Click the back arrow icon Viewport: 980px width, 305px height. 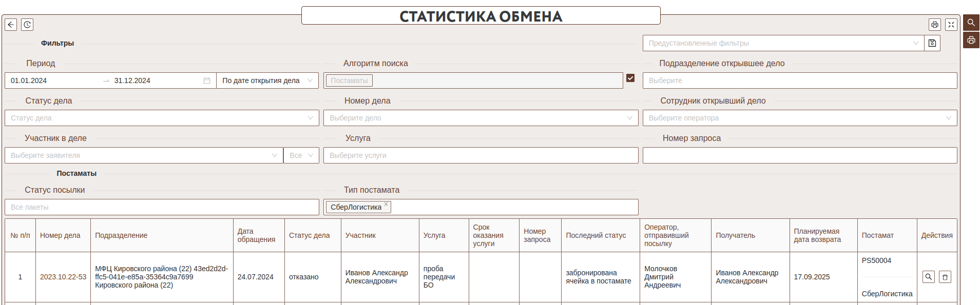(11, 25)
